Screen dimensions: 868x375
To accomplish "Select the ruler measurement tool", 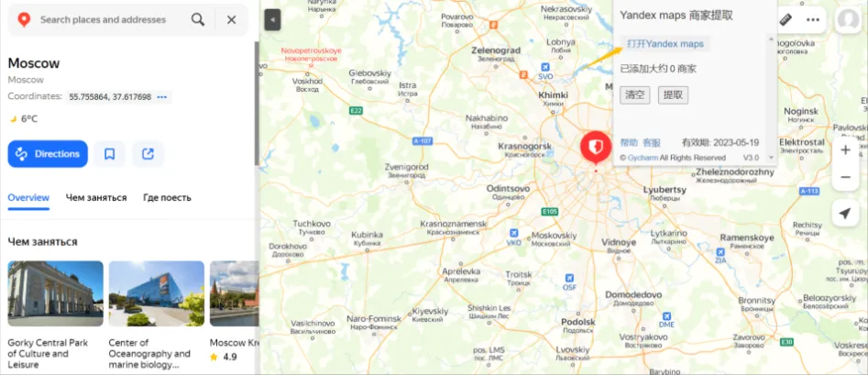I will 786,19.
